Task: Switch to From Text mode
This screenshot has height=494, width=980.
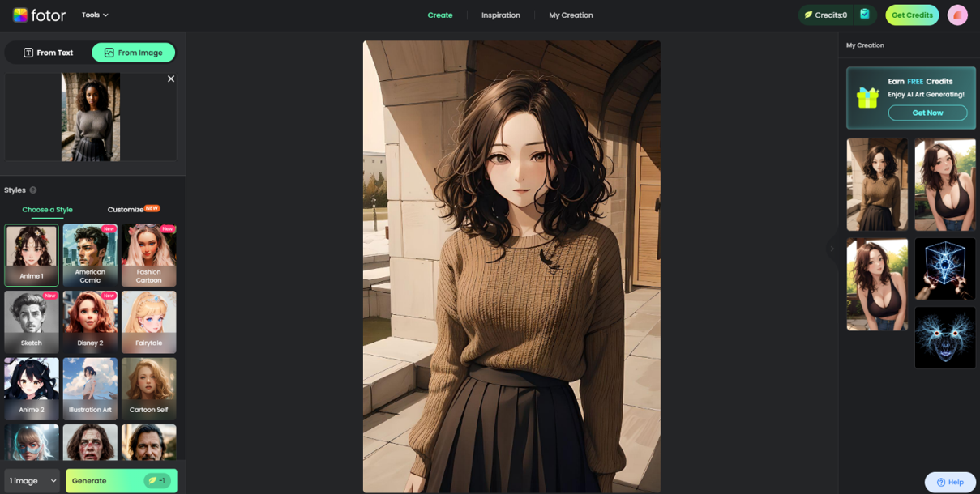Action: (49, 53)
